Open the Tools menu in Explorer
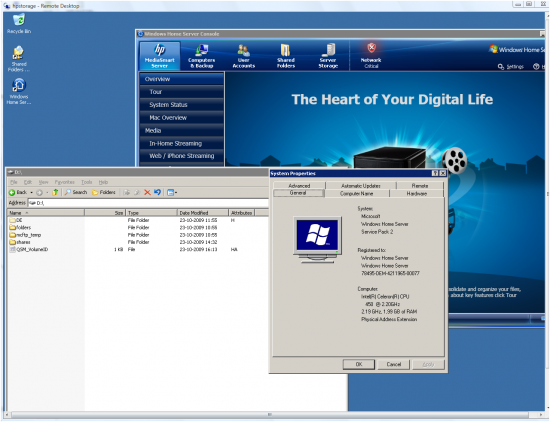Image resolution: width=550 pixels, height=422 pixels. pos(87,182)
